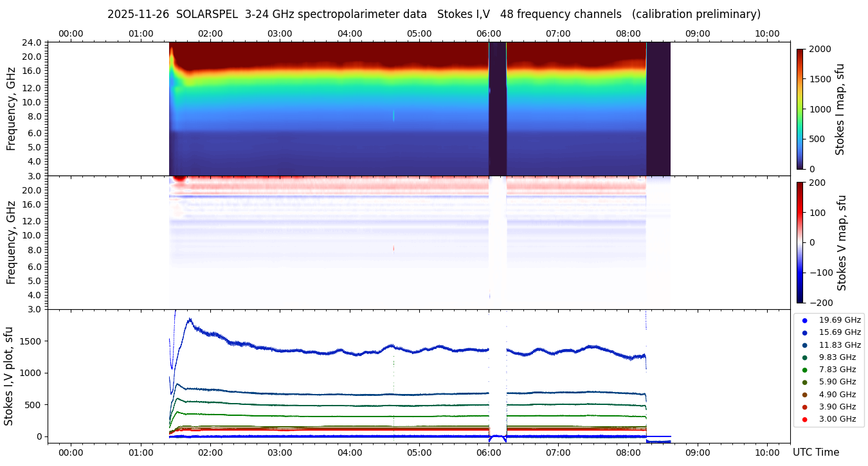Click the 19.69 GHz legend marker dot
The width and height of the screenshot is (868, 466).
[804, 320]
